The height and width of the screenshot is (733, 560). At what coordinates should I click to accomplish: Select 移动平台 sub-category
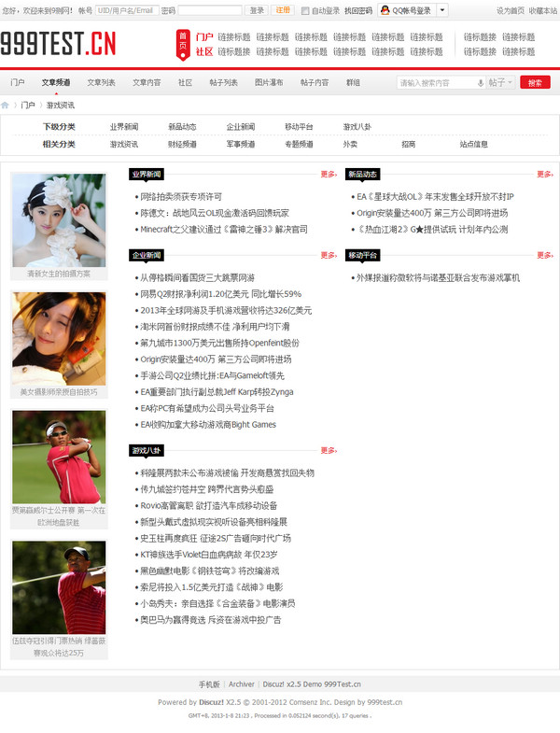click(x=300, y=127)
